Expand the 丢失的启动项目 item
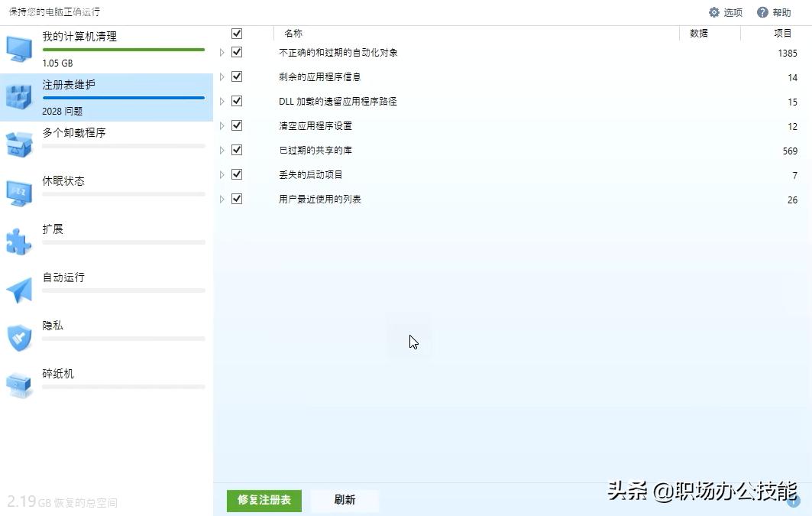This screenshot has width=812, height=516. 222,174
